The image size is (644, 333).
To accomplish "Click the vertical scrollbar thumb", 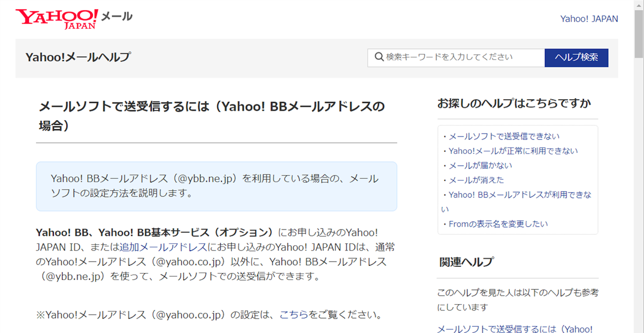I will point(639,34).
